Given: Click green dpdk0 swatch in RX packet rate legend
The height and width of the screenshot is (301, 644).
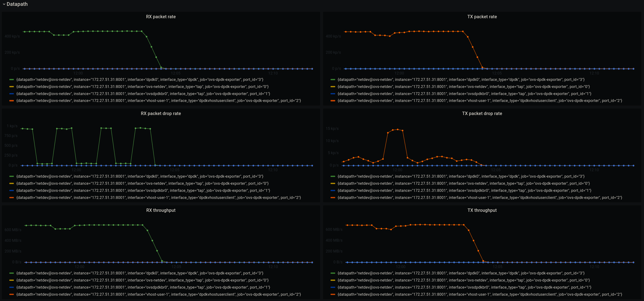Looking at the screenshot, I should 11,80.
